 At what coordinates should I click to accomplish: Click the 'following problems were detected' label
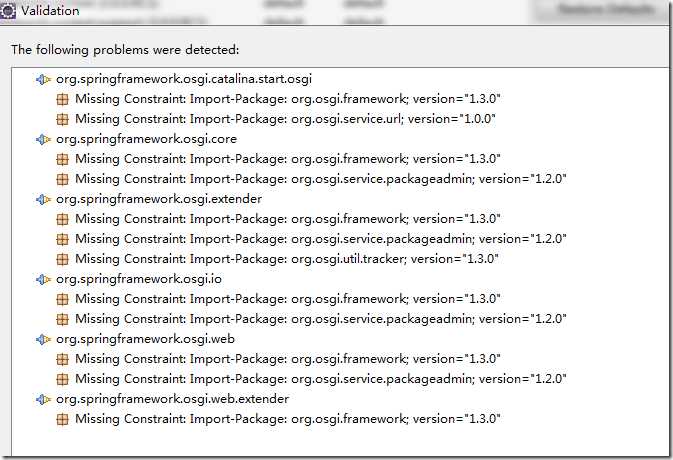(x=125, y=49)
